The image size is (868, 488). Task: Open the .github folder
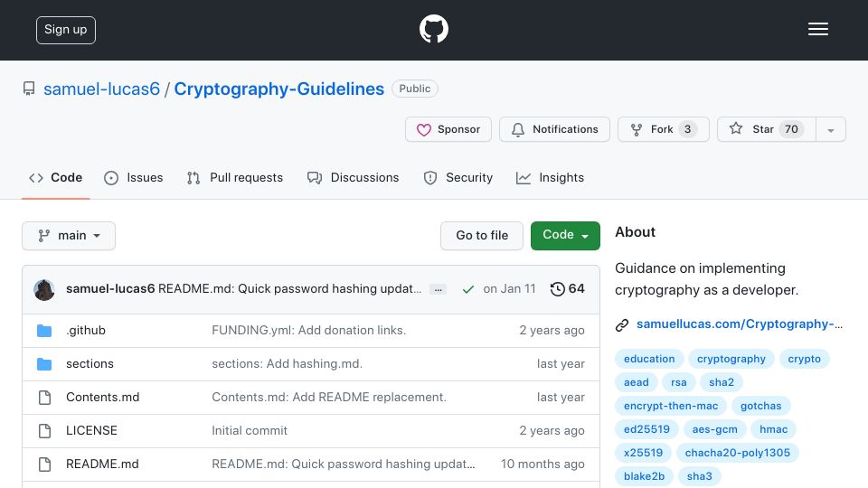86,331
